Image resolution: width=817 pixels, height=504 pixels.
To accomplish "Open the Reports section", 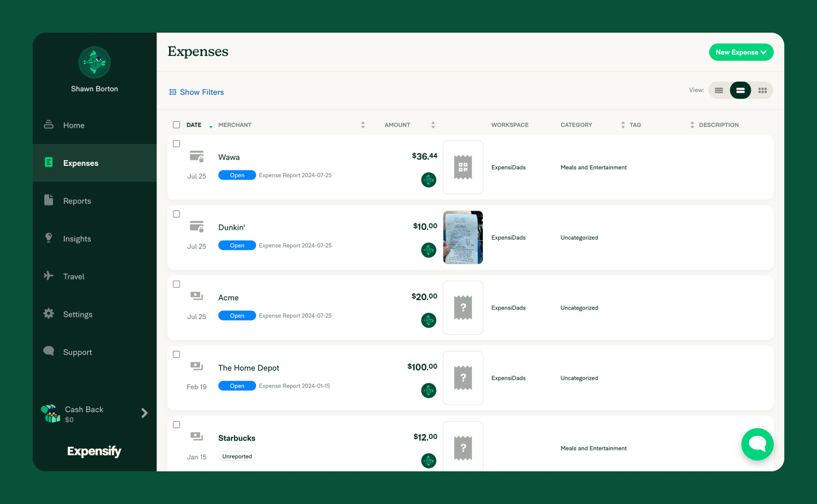I will (x=94, y=201).
